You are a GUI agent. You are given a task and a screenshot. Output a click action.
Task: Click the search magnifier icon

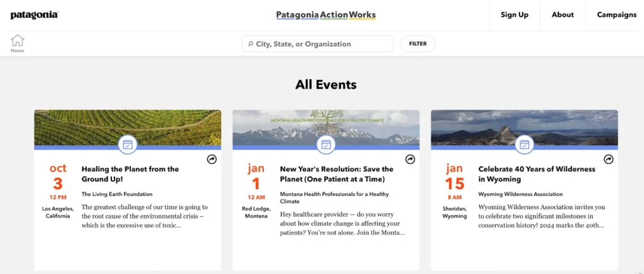point(250,44)
